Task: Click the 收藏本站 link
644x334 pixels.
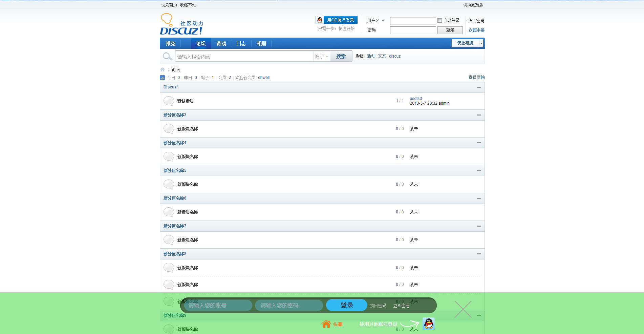Action: (x=188, y=5)
